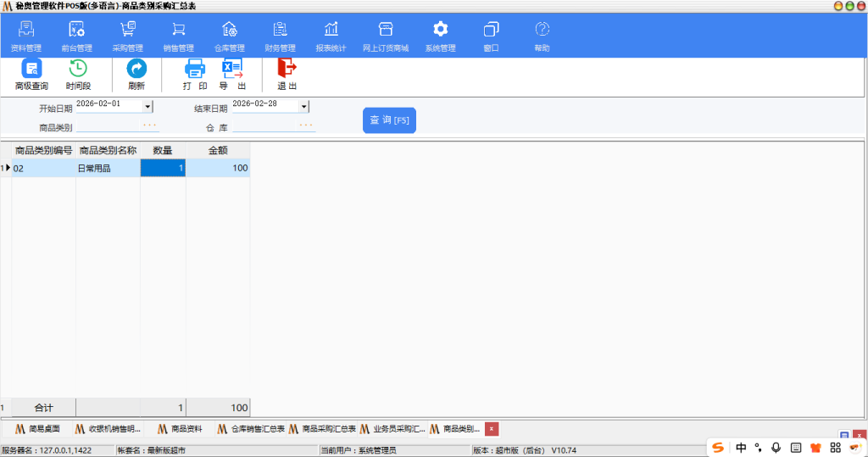Expand the 结束日期 end date dropdown
This screenshot has width=868, height=457.
click(304, 107)
